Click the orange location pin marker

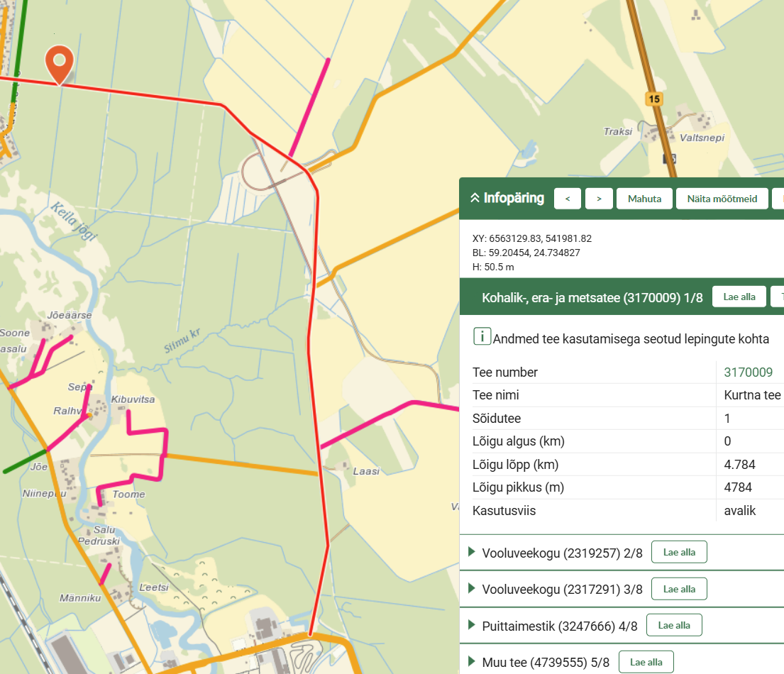coord(60,62)
